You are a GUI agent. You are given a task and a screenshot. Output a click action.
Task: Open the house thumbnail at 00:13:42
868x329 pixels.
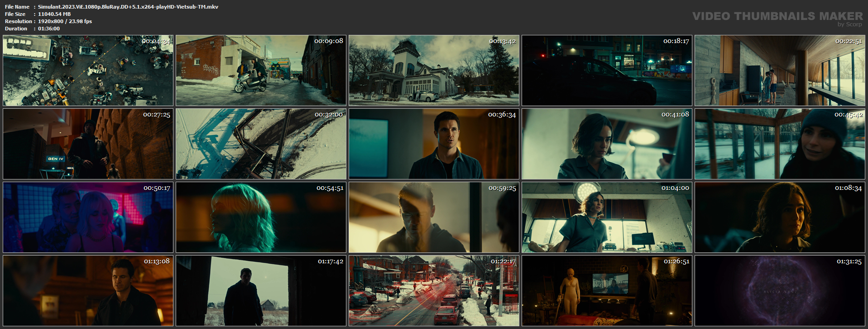[434, 71]
